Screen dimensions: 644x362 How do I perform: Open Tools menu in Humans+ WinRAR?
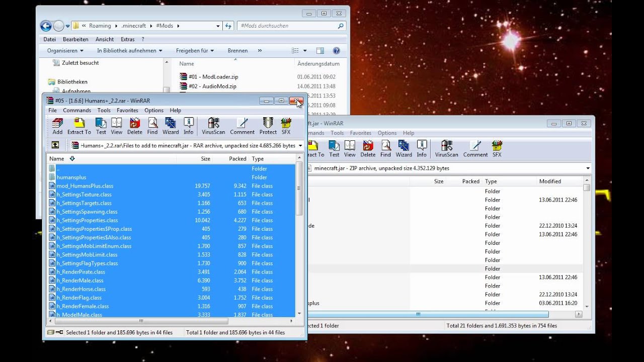[104, 110]
